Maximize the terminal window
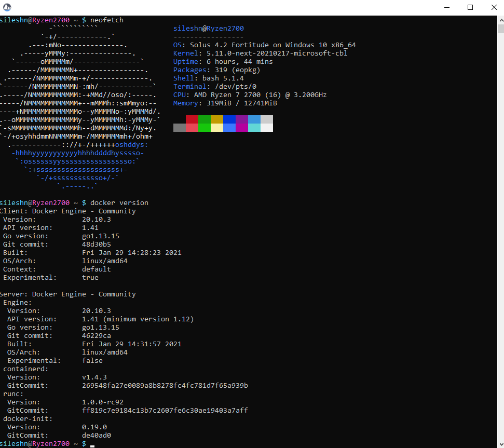 [x=470, y=7]
